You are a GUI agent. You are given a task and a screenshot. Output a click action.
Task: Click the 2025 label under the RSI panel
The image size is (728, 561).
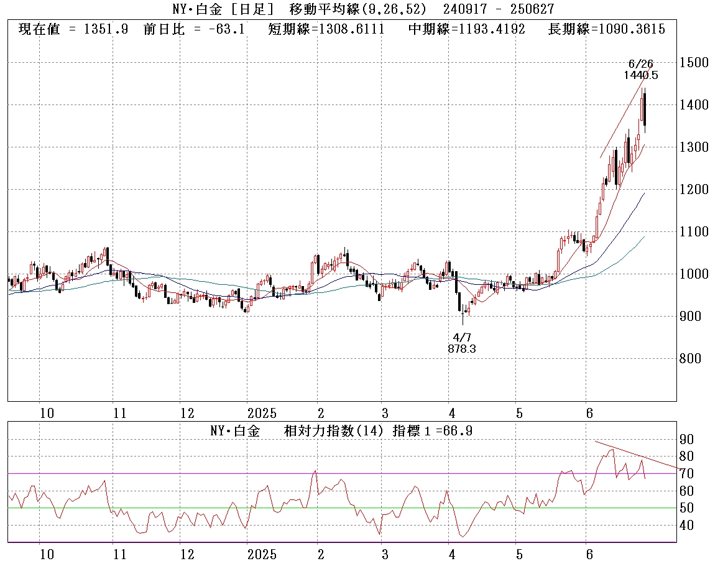pyautogui.click(x=261, y=553)
